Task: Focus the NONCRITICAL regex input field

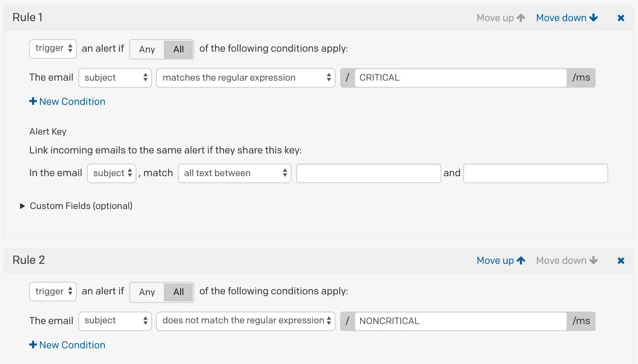Action: 461,321
